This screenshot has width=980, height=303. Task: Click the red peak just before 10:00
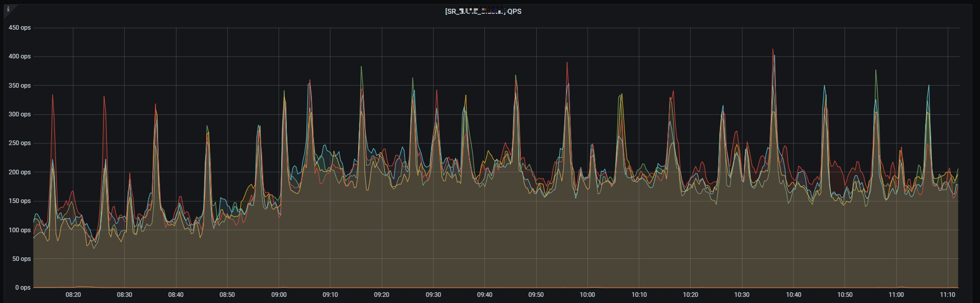(x=567, y=64)
